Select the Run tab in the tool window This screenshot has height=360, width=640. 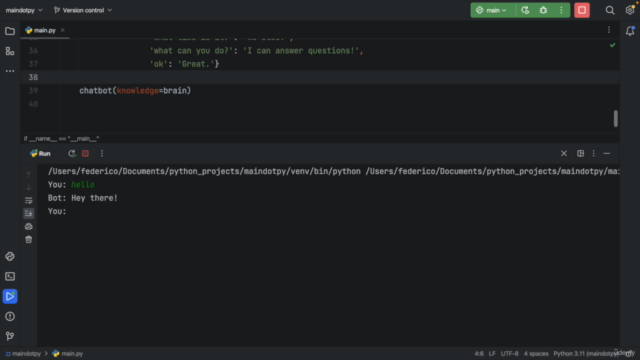click(40, 153)
